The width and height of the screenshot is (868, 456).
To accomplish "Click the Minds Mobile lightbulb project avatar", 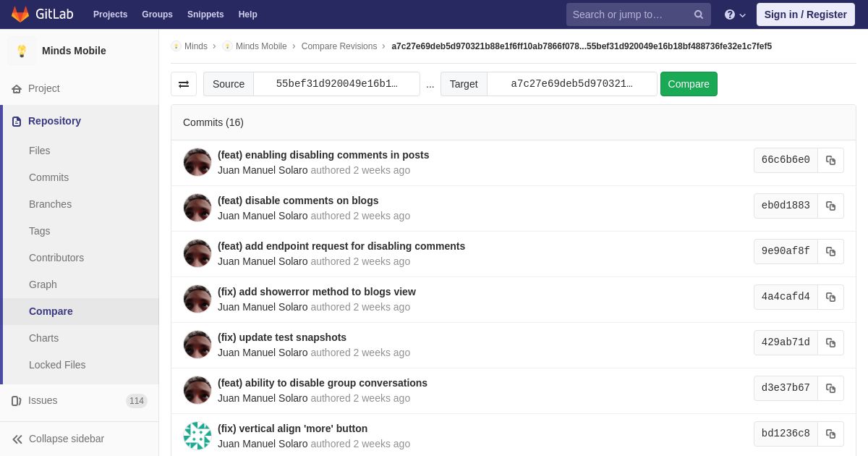I will coord(22,51).
